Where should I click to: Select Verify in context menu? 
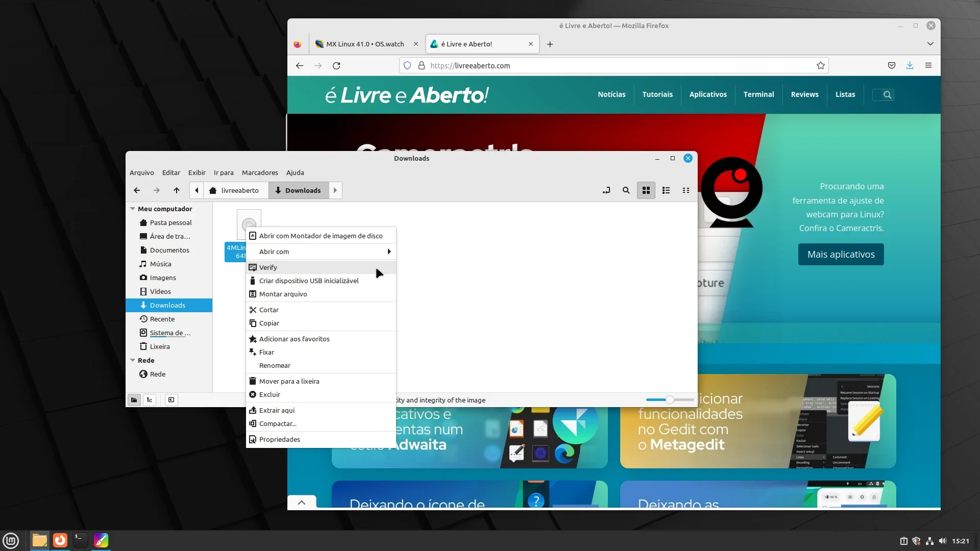[321, 267]
